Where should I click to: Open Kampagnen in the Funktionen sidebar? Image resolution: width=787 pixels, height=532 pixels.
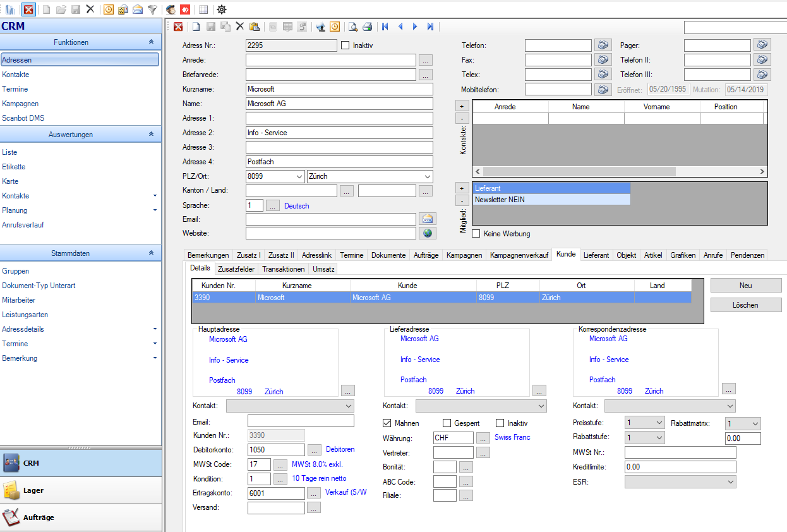20,104
